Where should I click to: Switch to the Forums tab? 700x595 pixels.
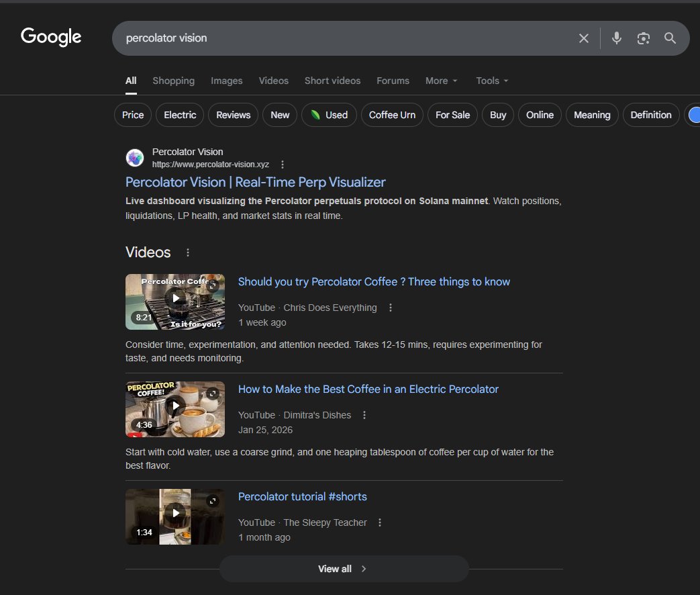393,81
